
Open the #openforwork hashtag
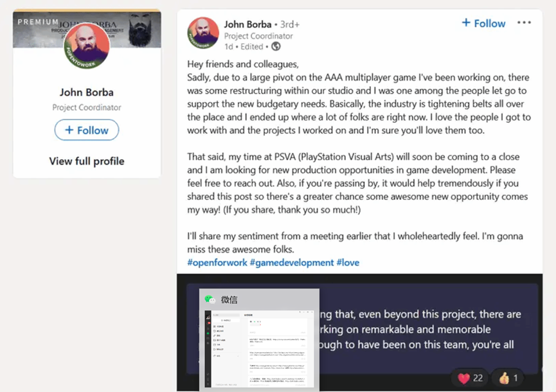point(217,263)
